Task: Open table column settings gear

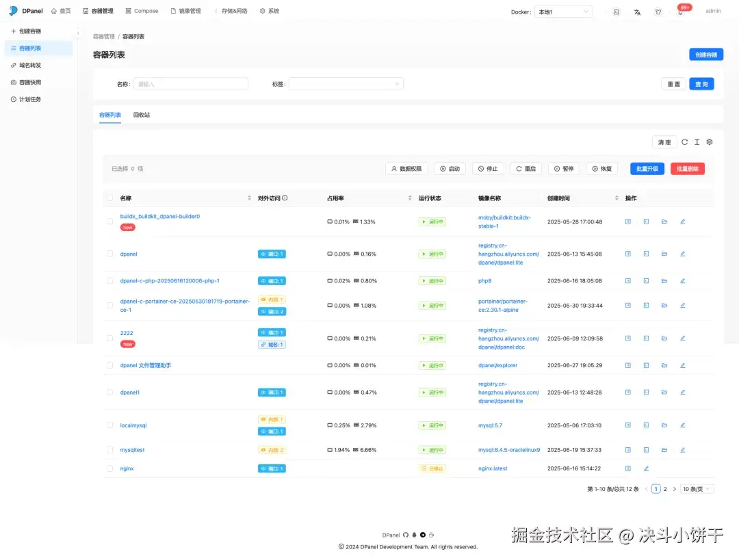Action: click(710, 142)
